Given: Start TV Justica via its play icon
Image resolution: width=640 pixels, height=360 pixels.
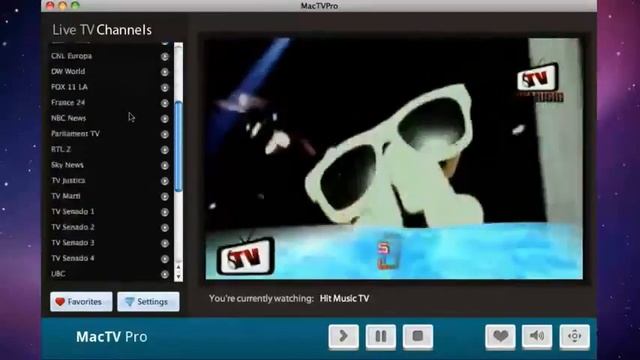Looking at the screenshot, I should (x=164, y=181).
